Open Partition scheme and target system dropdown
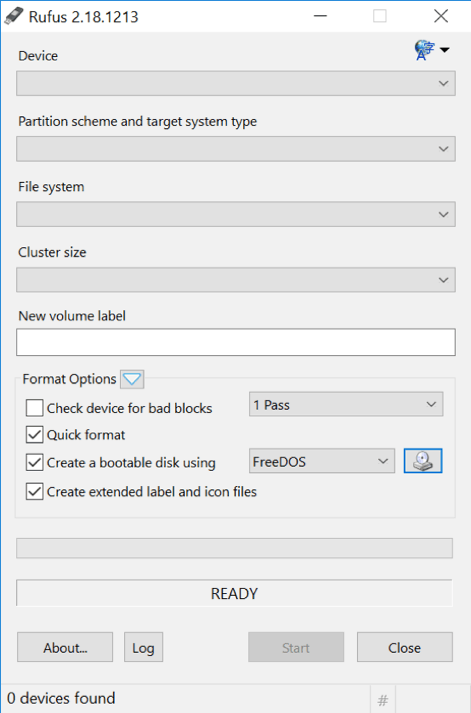This screenshot has width=471, height=713. [236, 149]
